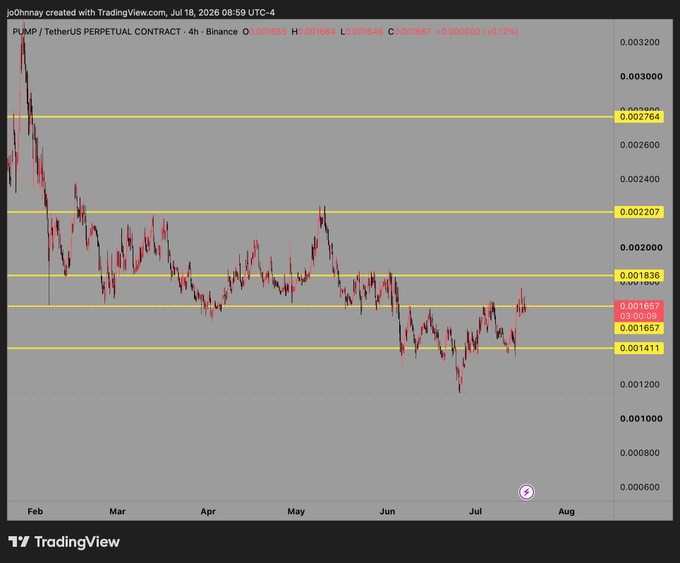This screenshot has height=563, width=680.
Task: Click the 0.002400 price axis label
Action: [640, 179]
